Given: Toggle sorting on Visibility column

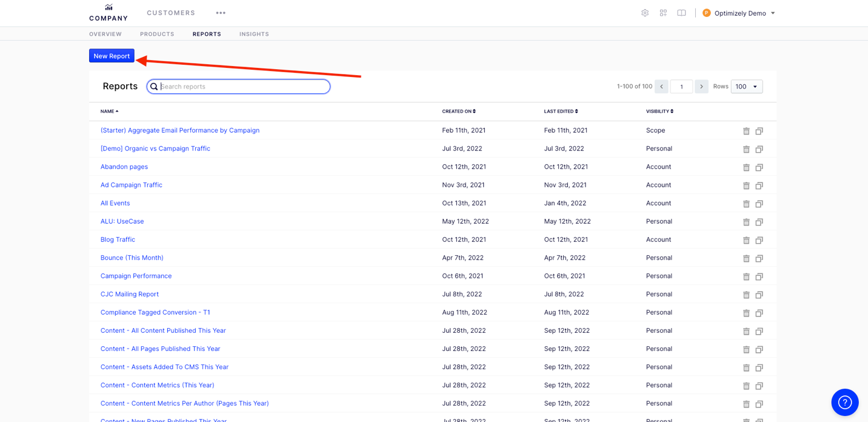Looking at the screenshot, I should pyautogui.click(x=658, y=111).
